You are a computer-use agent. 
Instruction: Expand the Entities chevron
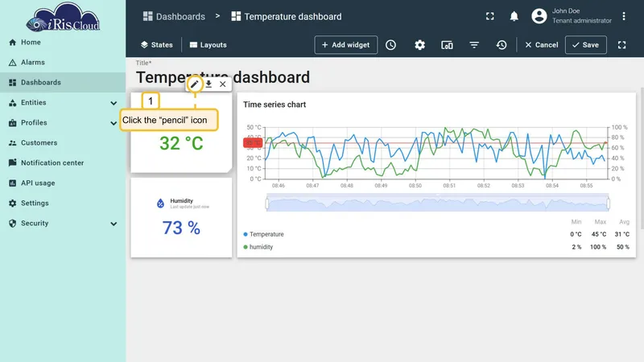click(114, 103)
